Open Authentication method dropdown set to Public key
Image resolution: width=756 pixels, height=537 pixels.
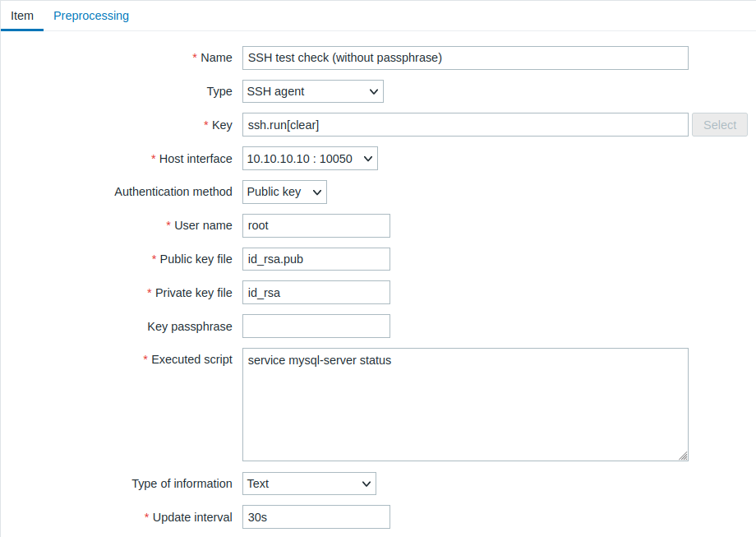tap(284, 192)
